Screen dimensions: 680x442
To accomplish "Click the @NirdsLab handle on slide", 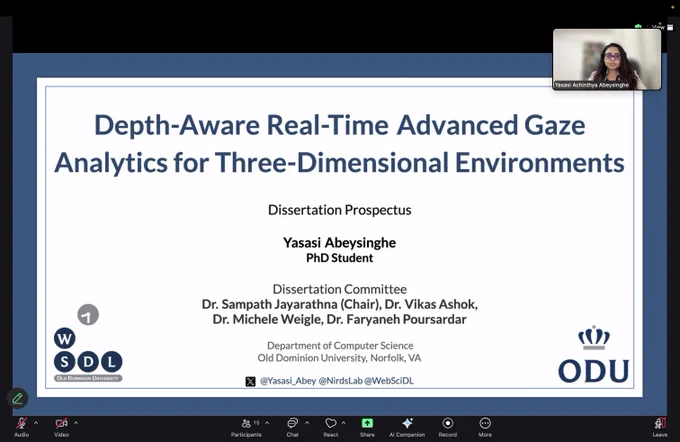I will (x=340, y=381).
